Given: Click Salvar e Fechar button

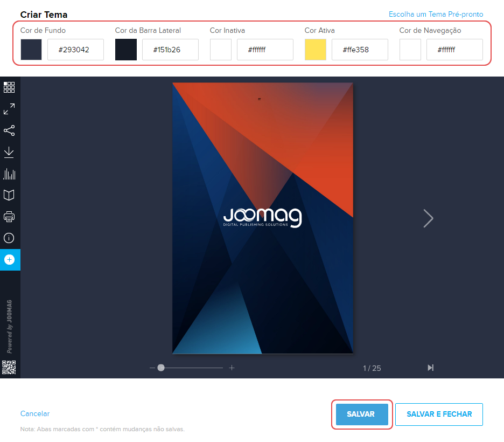Looking at the screenshot, I should pyautogui.click(x=439, y=415).
